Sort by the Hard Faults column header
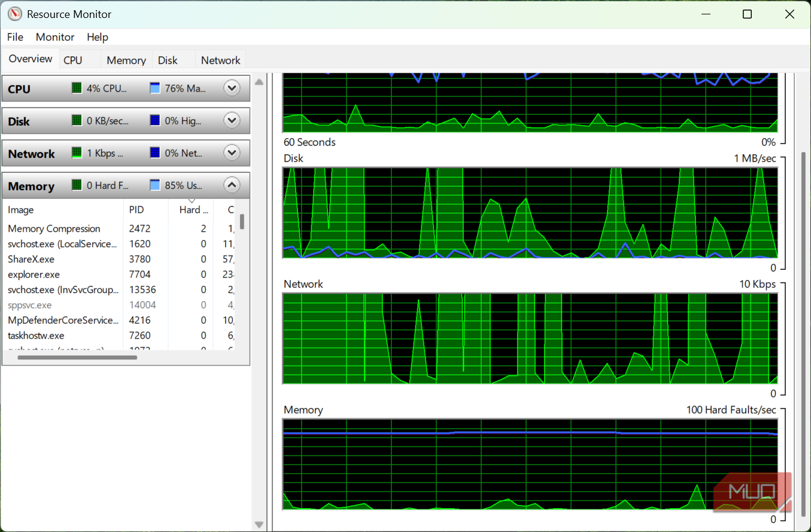Viewport: 811px width, 532px height. [x=190, y=210]
